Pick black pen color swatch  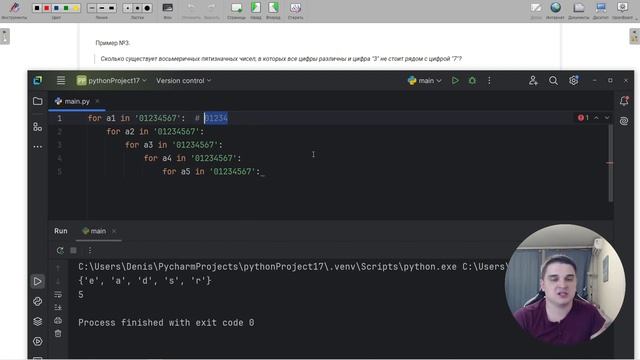tap(37, 8)
